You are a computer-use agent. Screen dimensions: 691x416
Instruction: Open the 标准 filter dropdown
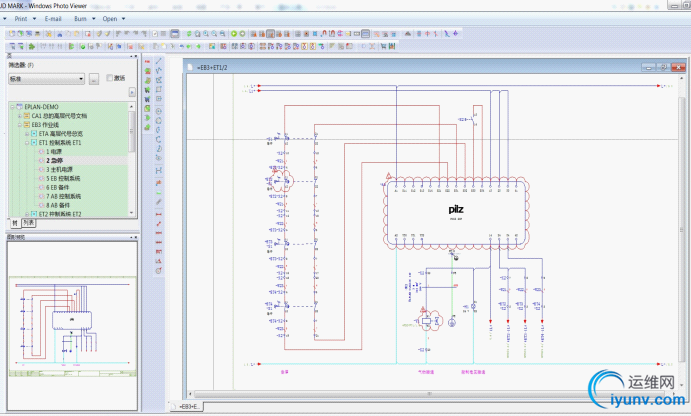(46, 79)
